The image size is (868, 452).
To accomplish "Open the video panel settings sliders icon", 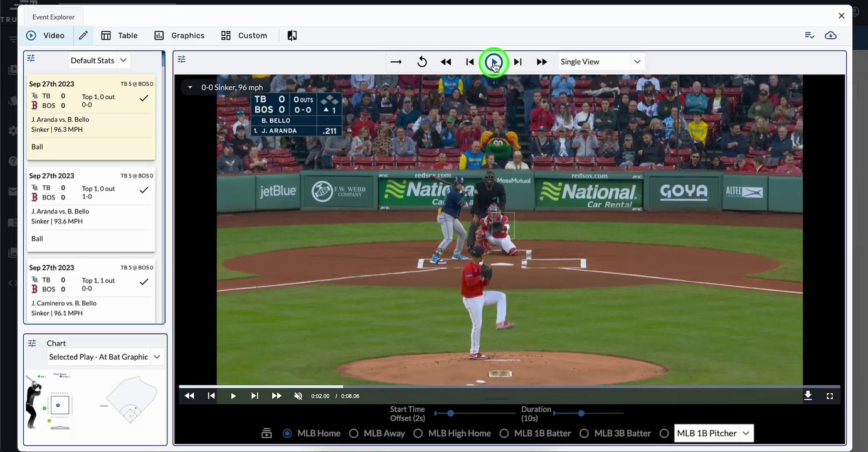I will [181, 60].
